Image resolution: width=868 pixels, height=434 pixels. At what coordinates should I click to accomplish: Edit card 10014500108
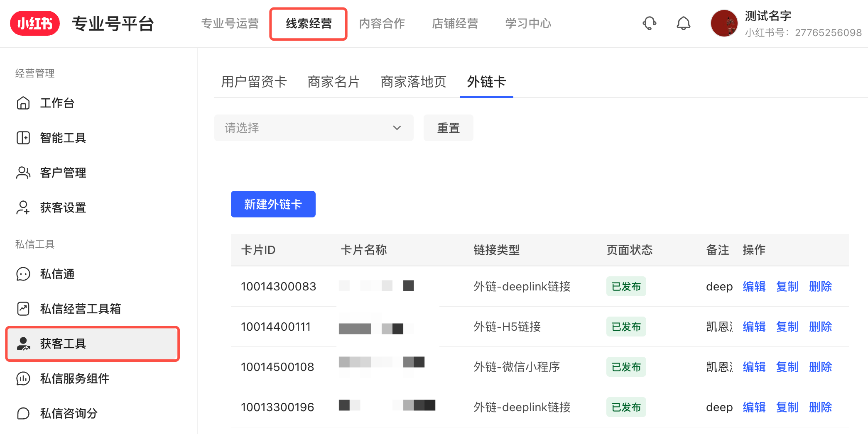pos(754,367)
